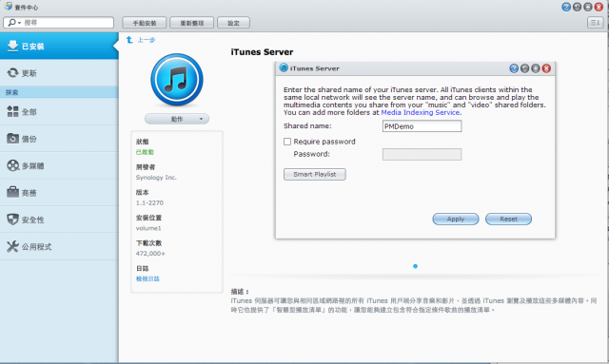Click the Password input field
Screen dimensions: 609x364
click(422, 155)
